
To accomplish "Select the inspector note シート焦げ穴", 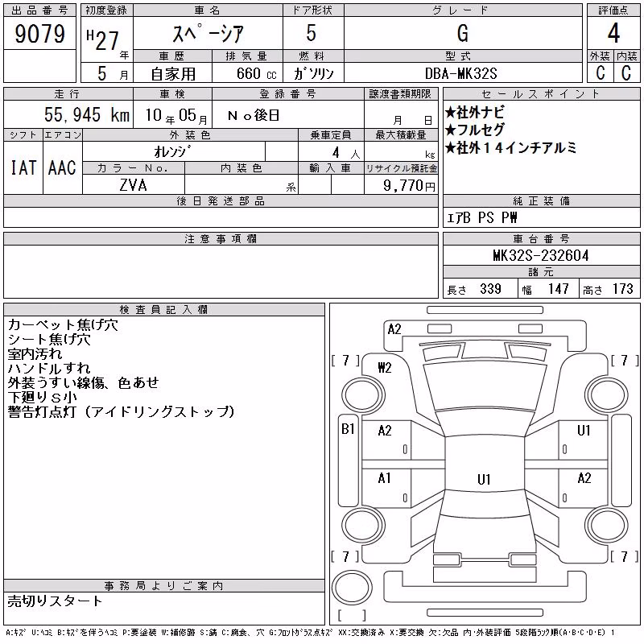I will [49, 339].
